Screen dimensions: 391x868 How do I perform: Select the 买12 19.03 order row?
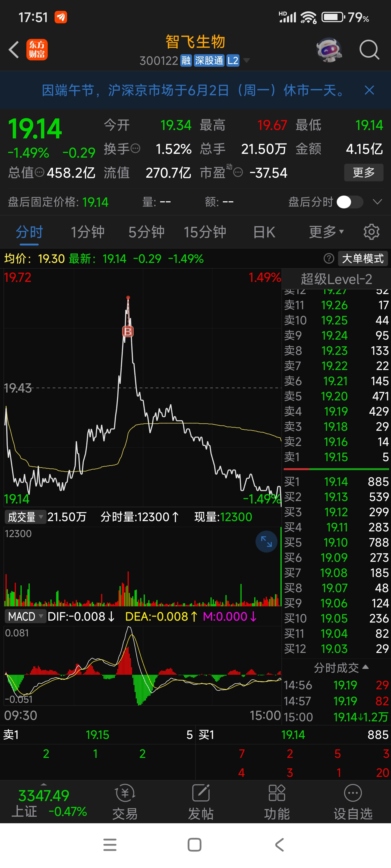[x=336, y=649]
